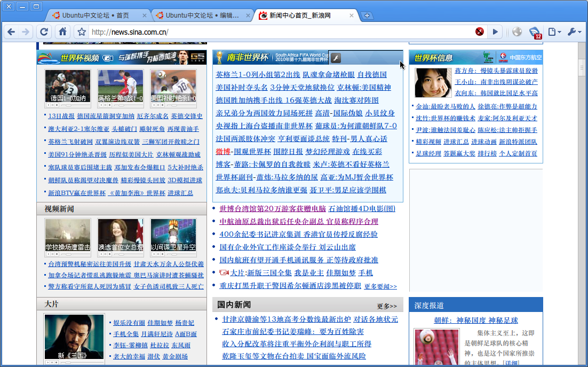Viewport: 588px width, 367px height.
Task: Open the 精彩视频 link in 世界杯信息
Action: [428, 142]
